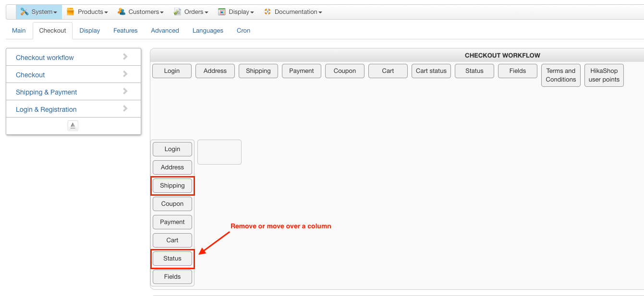
Task: Open Shipping & Payment sidebar link
Action: (x=47, y=92)
